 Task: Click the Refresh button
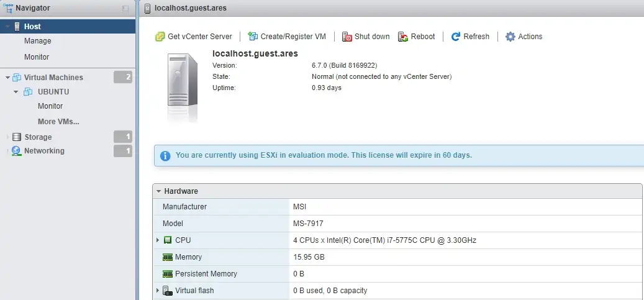click(470, 37)
